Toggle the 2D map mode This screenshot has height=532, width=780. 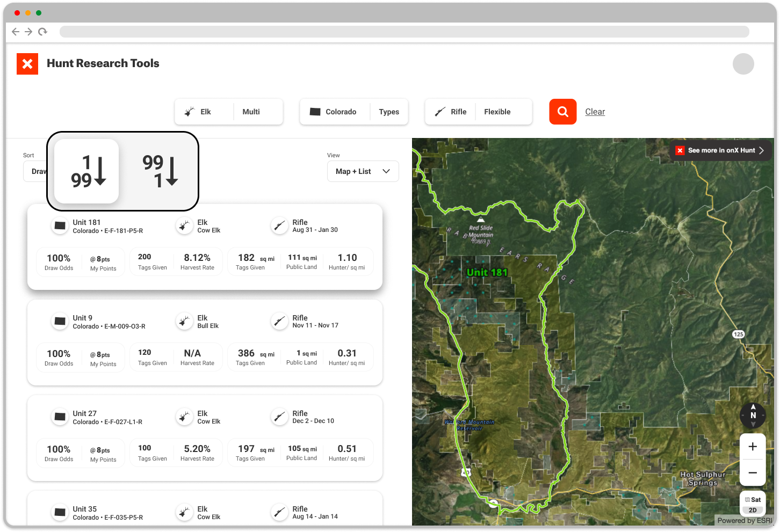(753, 511)
